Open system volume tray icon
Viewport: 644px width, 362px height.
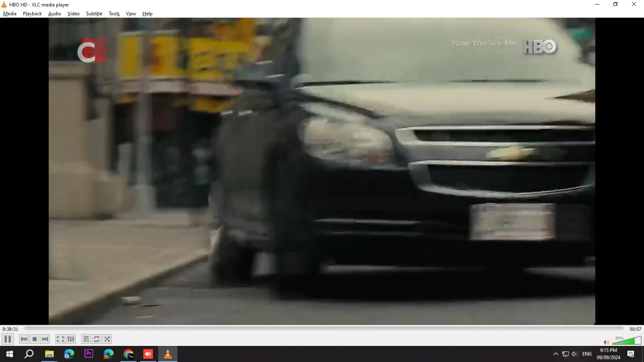[575, 354]
